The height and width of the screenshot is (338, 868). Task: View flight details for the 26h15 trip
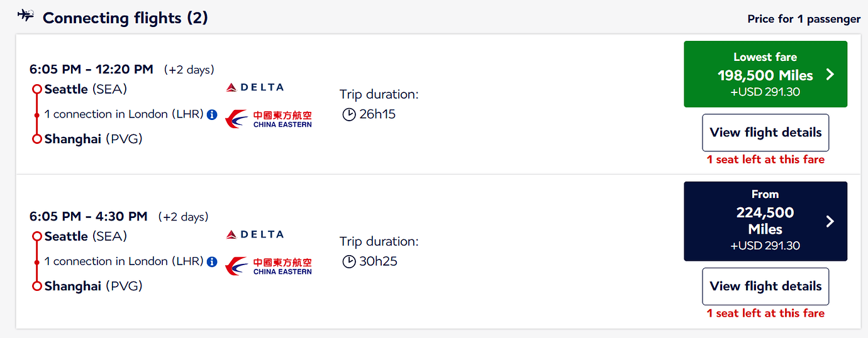[x=765, y=133]
